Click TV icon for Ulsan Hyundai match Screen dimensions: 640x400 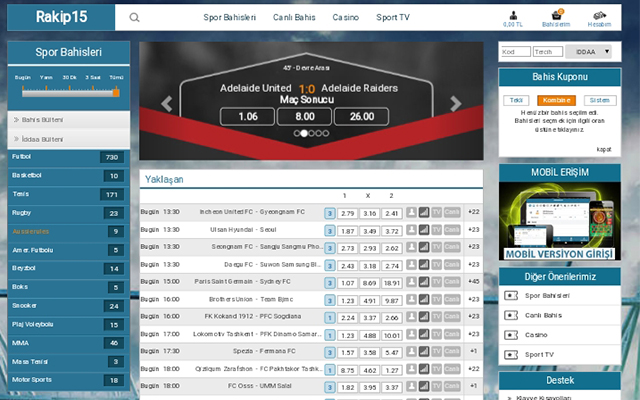point(437,230)
